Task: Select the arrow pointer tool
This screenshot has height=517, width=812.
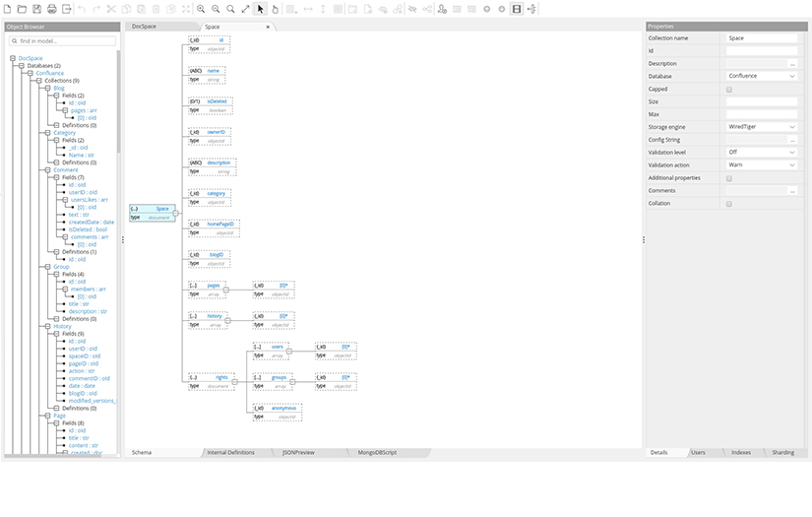Action: pyautogui.click(x=260, y=9)
